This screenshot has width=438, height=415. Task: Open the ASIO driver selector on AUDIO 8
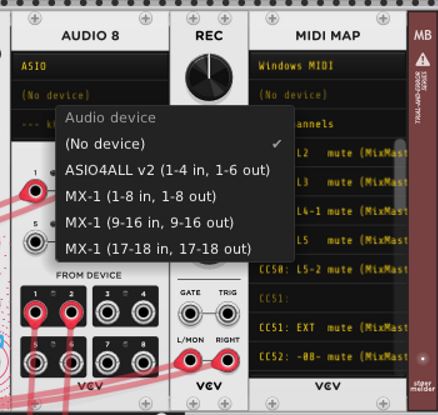[90, 66]
